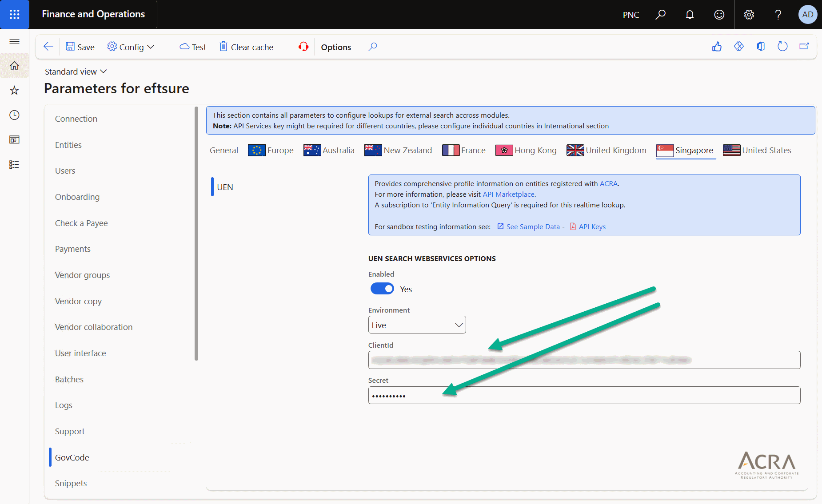The width and height of the screenshot is (822, 504).
Task: Select the Singapore tab
Action: tap(686, 151)
